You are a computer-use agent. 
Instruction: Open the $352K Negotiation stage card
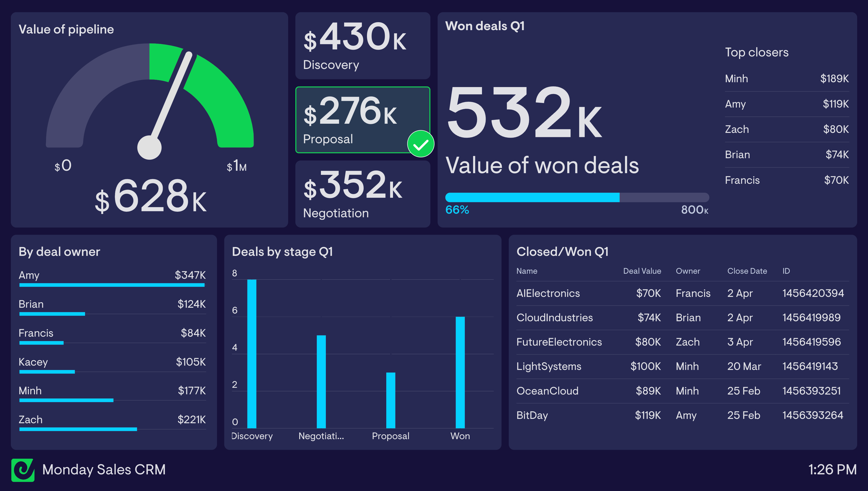362,194
